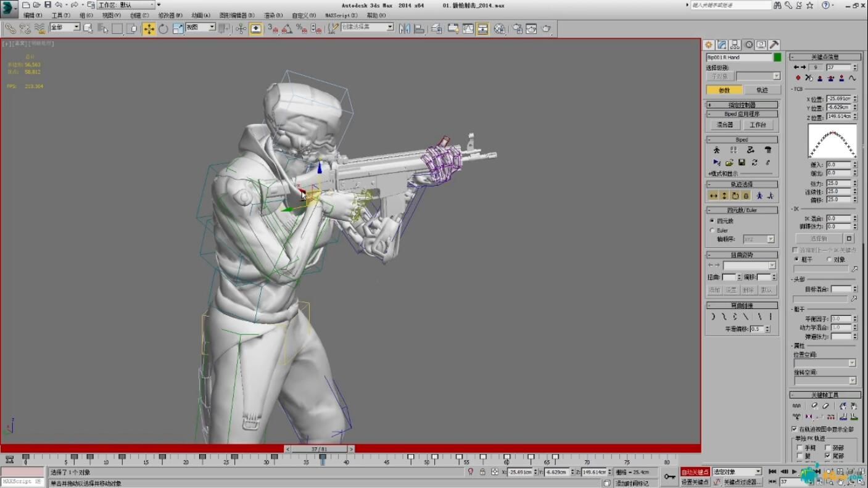Click the 混合器 button

(725, 125)
